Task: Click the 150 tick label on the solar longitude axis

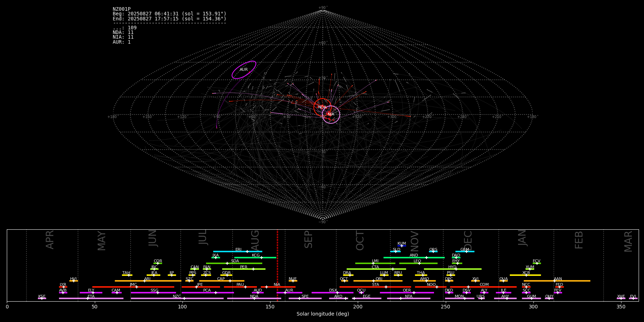Action: coord(270,307)
